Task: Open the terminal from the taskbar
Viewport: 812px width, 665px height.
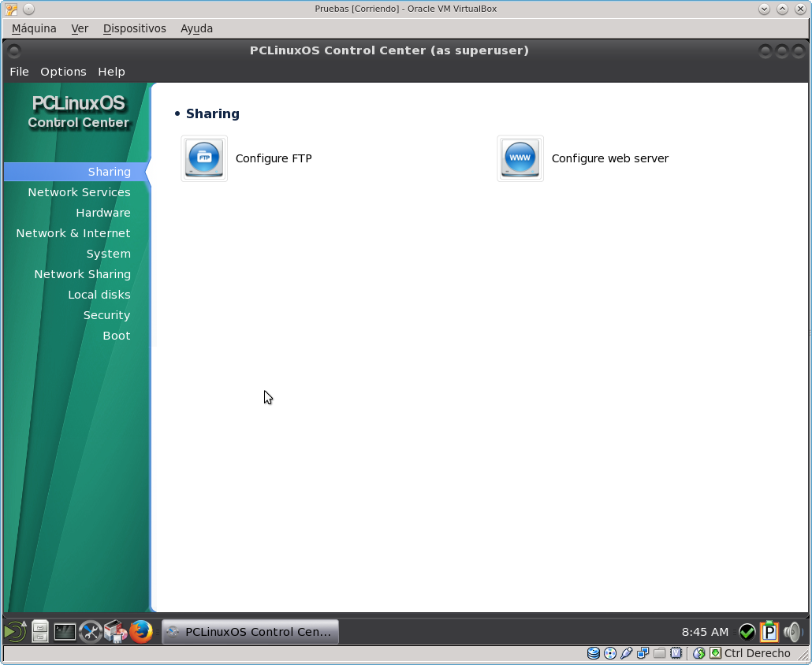Action: (65, 631)
